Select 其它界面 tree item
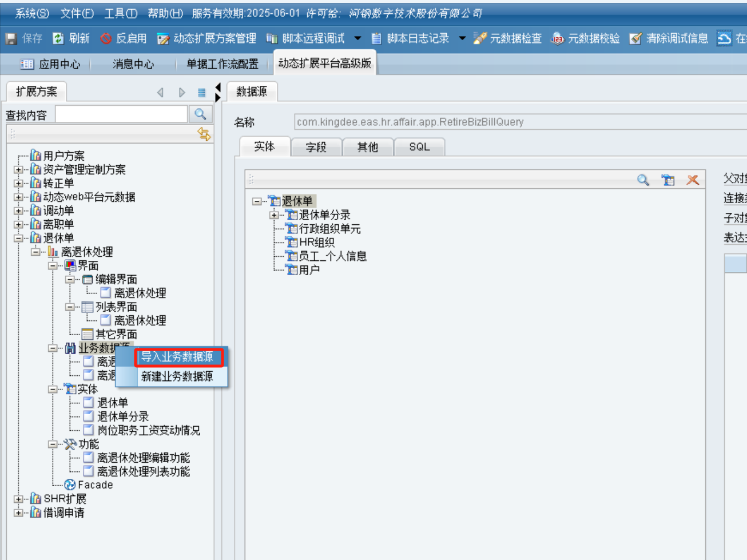Screen dimensions: 747x560 click(116, 334)
